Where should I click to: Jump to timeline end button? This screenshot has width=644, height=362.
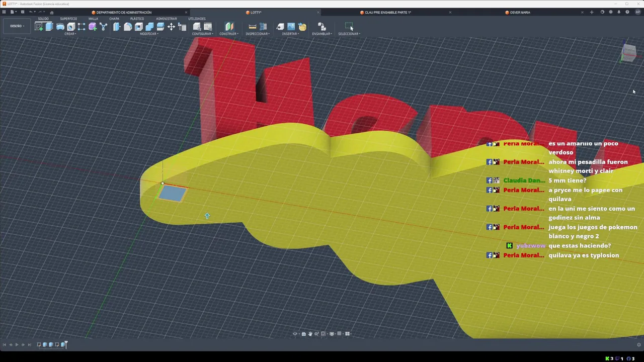pos(29,344)
